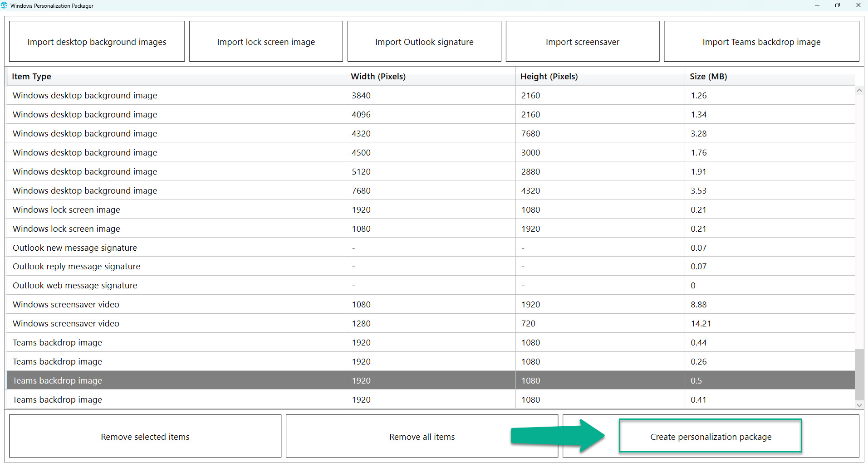This screenshot has height=467, width=868.
Task: Click Import Teams backdrop image button
Action: pos(761,42)
